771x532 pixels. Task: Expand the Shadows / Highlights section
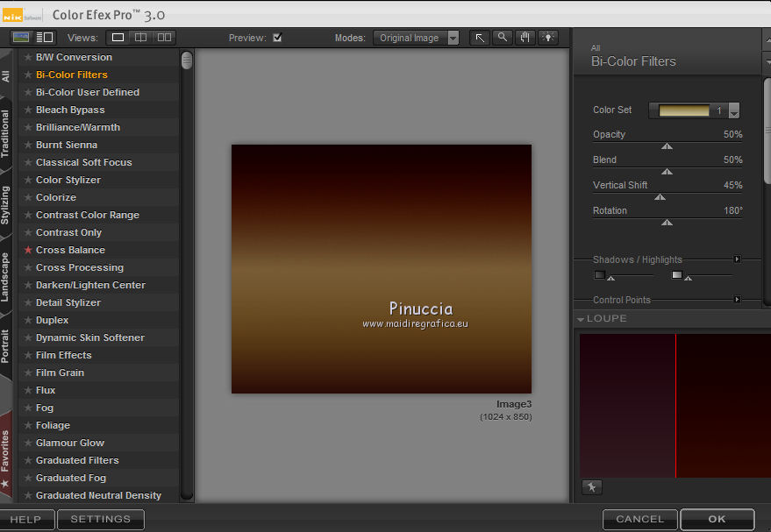(737, 259)
